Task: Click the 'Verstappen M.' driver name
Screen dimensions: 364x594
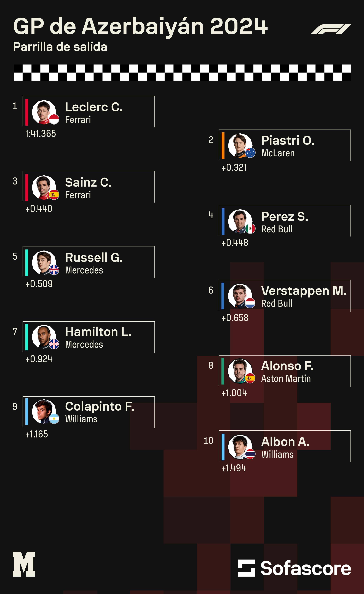Action: click(304, 291)
